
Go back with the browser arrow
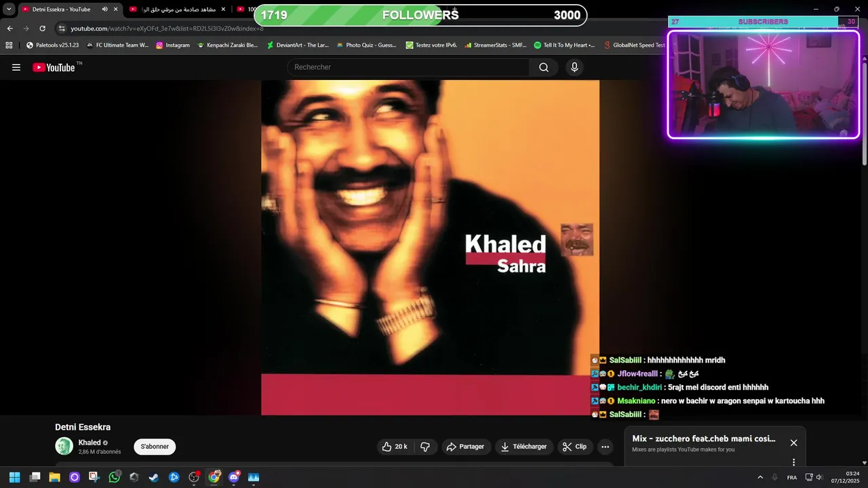(10, 28)
